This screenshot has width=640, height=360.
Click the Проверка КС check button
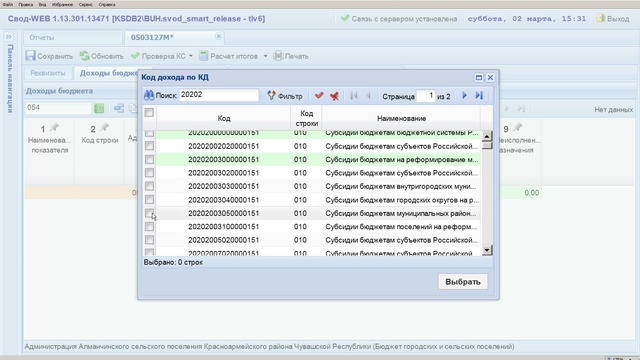(x=158, y=56)
